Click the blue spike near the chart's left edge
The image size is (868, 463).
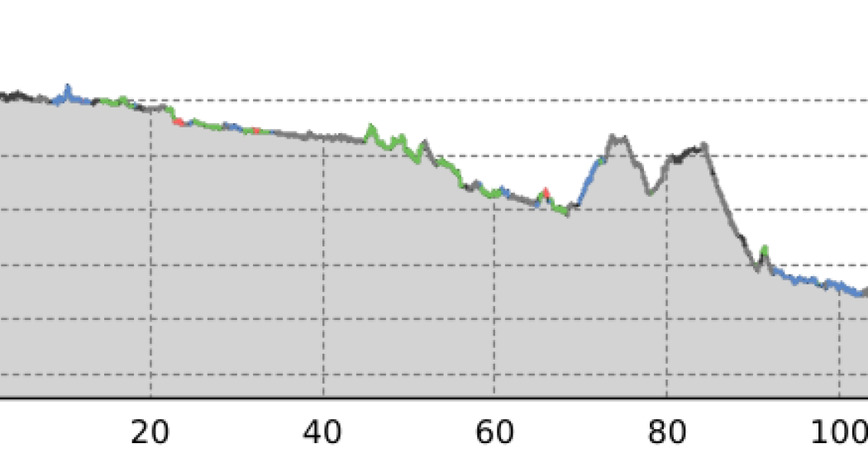click(x=68, y=89)
